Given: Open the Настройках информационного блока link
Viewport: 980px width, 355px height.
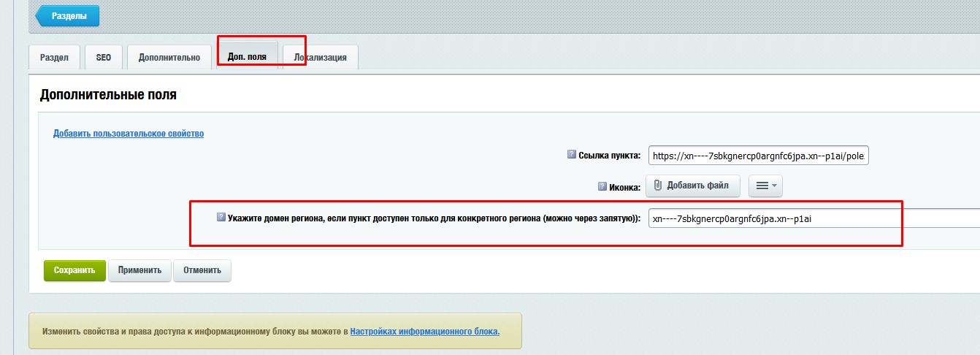Looking at the screenshot, I should tap(425, 332).
